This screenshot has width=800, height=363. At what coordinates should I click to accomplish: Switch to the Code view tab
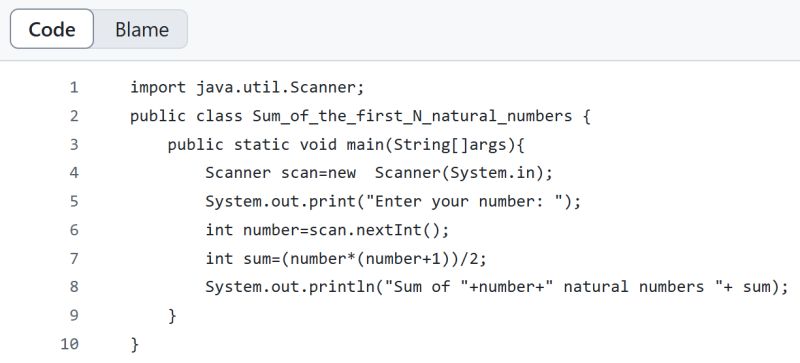[52, 29]
